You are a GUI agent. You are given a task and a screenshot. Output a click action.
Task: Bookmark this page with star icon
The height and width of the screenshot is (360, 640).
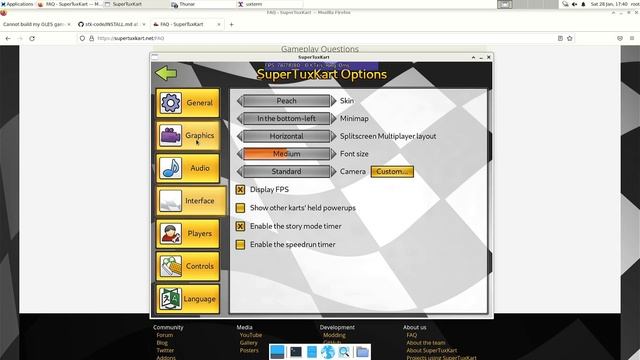click(570, 38)
